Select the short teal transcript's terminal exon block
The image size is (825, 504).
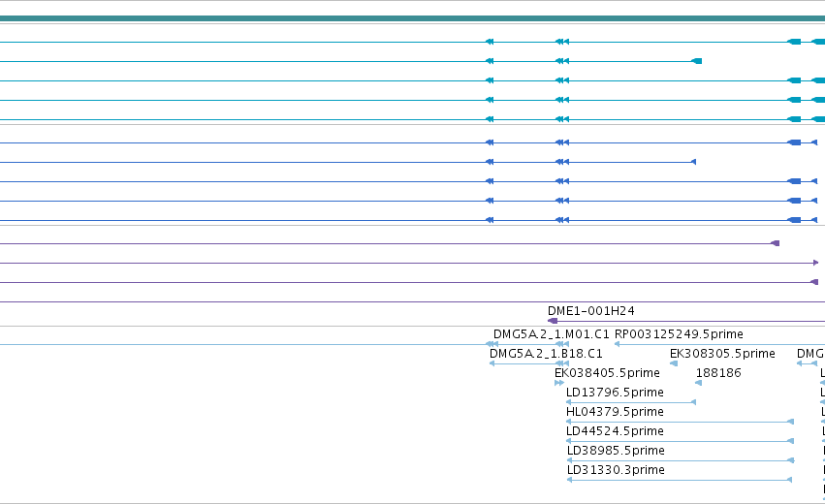[x=697, y=61]
